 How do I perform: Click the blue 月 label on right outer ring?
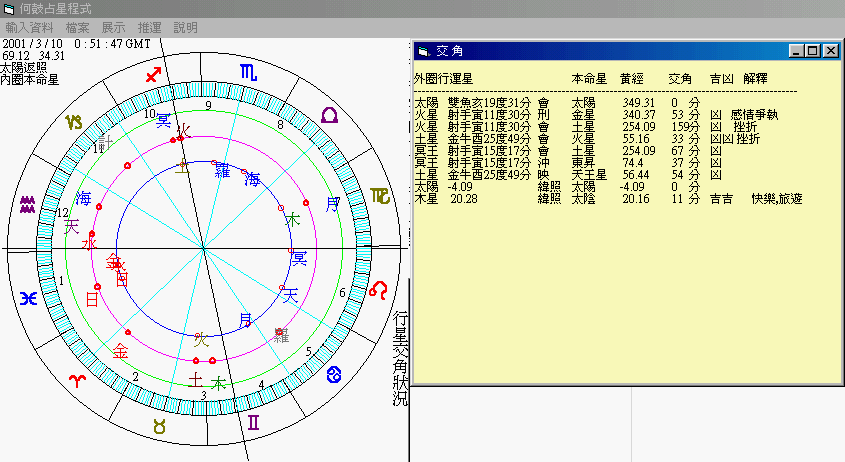[332, 204]
